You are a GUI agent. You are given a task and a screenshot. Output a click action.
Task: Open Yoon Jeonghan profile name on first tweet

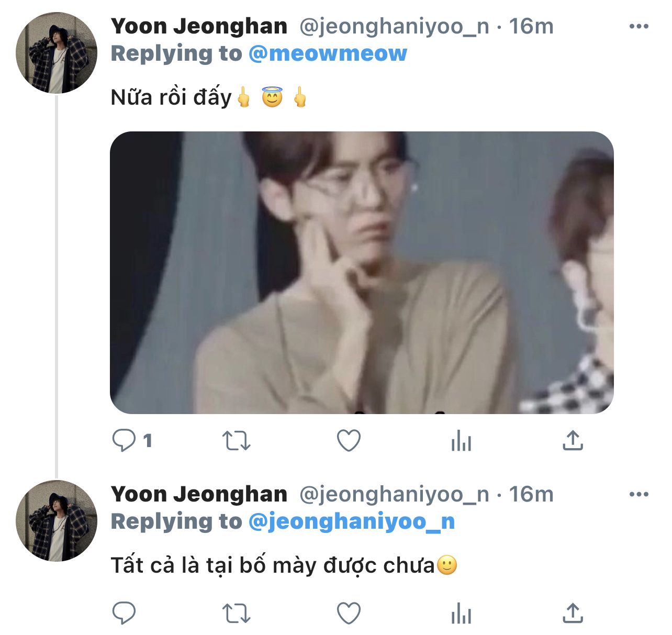click(x=199, y=26)
